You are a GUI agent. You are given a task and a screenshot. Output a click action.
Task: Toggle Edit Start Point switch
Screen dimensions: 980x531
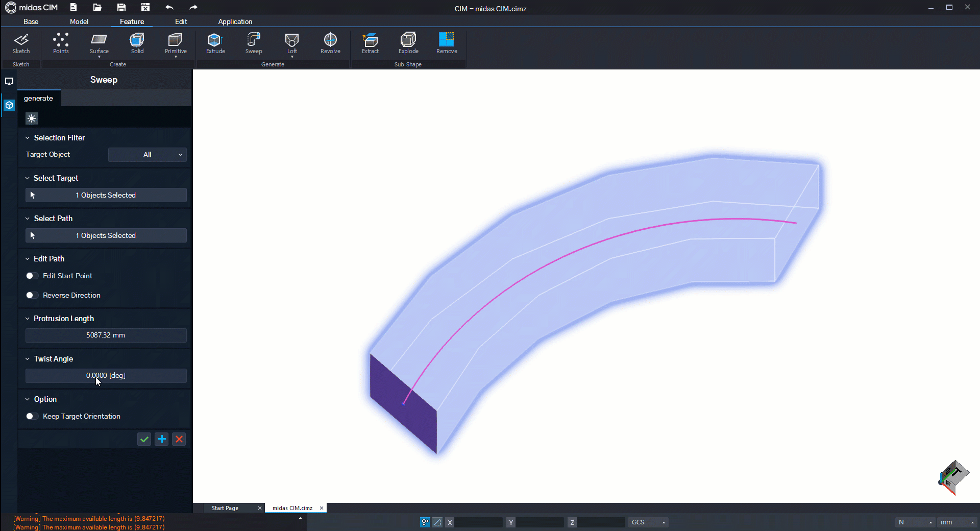click(32, 276)
